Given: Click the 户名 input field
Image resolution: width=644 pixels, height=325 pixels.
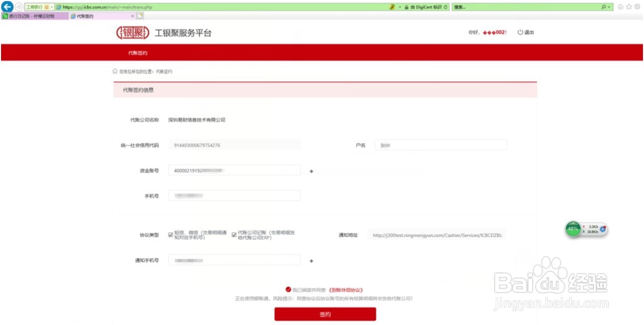Looking at the screenshot, I should tap(441, 145).
